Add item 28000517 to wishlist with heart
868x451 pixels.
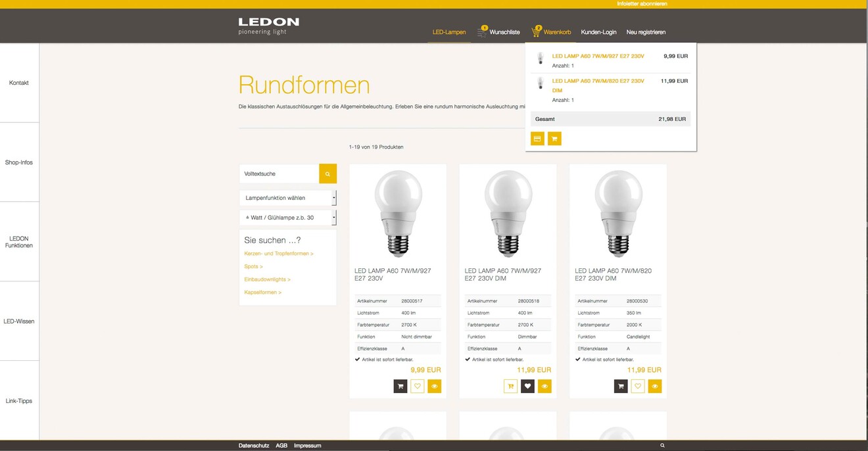pyautogui.click(x=418, y=387)
